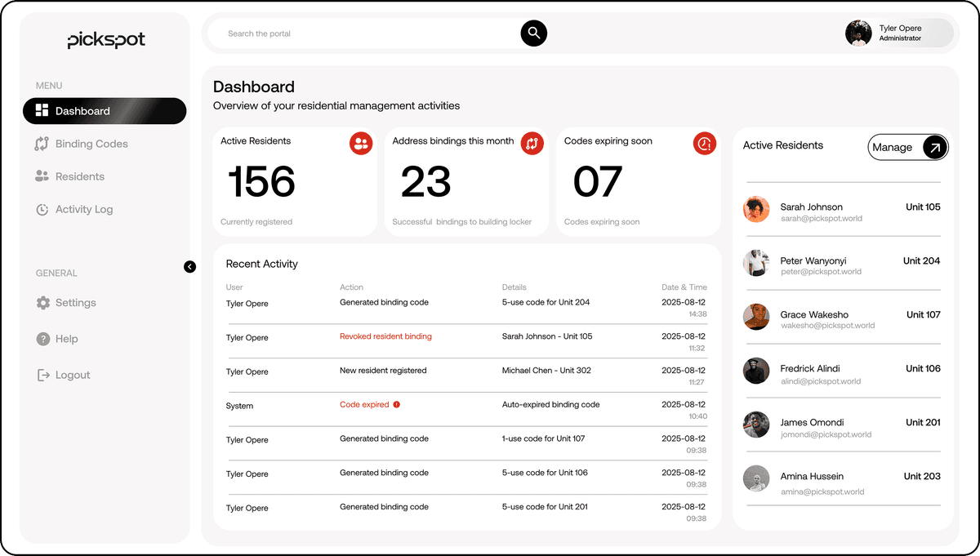
Task: Click the Help question mark icon
Action: click(x=43, y=339)
